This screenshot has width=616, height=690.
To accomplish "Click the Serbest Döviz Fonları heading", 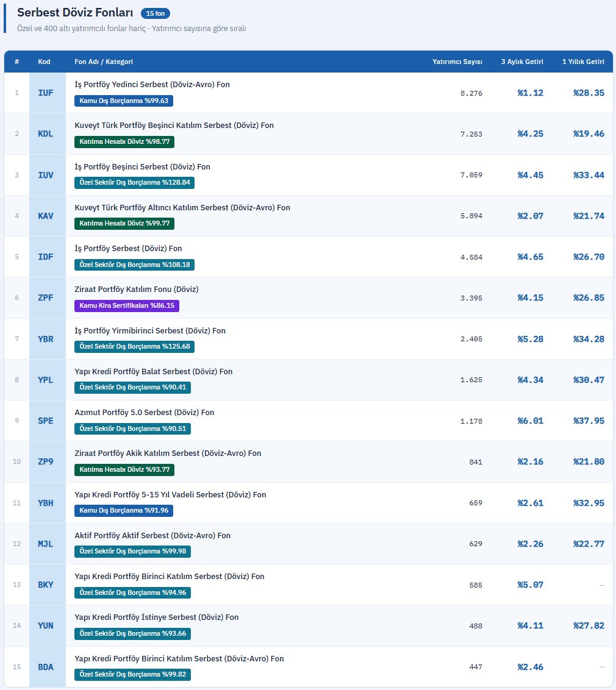I will click(x=75, y=13).
